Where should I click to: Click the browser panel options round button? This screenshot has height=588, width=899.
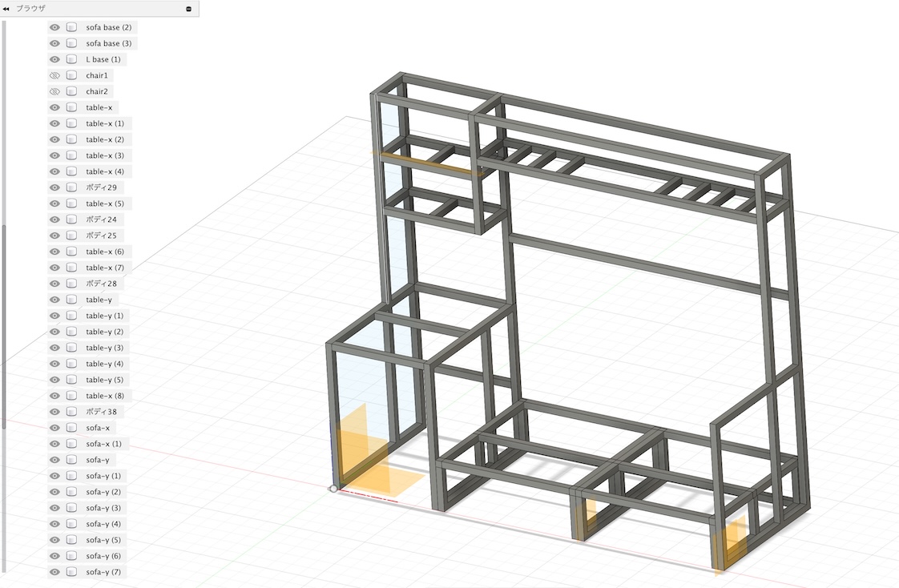click(188, 9)
